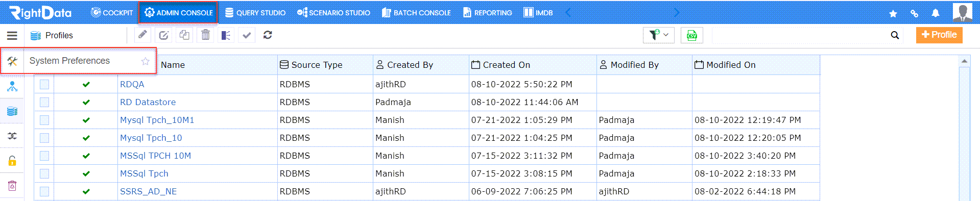Click the recycle bin sidebar icon
This screenshot has width=980, height=201.
(x=12, y=186)
